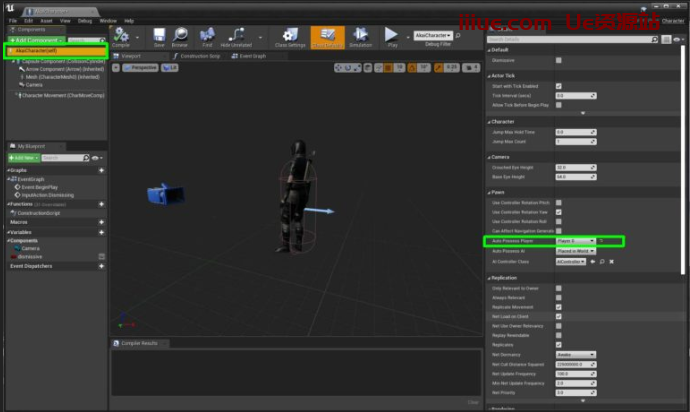Image resolution: width=690 pixels, height=412 pixels.
Task: Save the blueprint using Save icon
Action: coord(159,38)
